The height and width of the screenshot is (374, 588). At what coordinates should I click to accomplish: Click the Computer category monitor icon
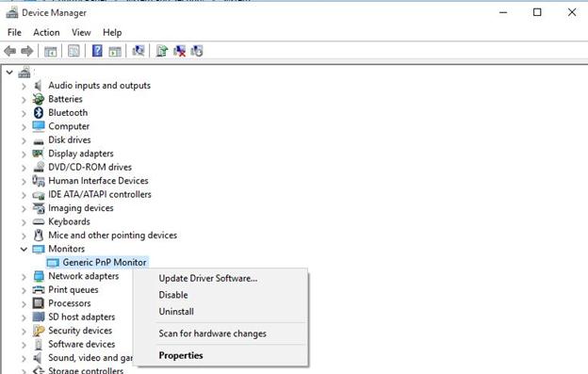(x=39, y=126)
